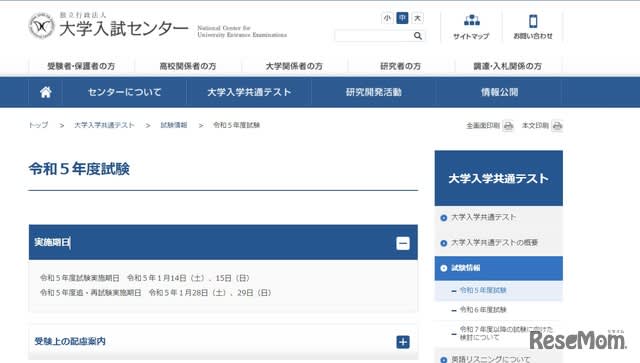Click 令和５年度試験実施期日 date line
Screen dimensions: 640x363
pyautogui.click(x=145, y=278)
